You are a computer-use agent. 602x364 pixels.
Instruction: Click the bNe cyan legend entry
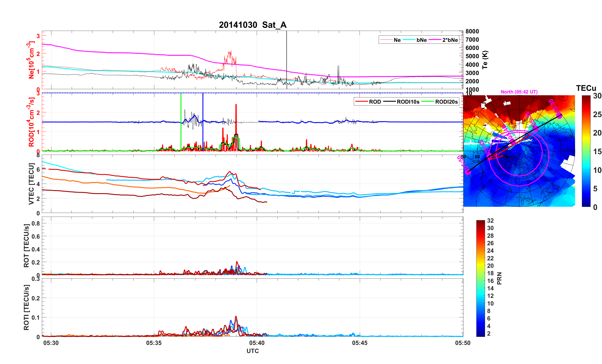pyautogui.click(x=409, y=40)
